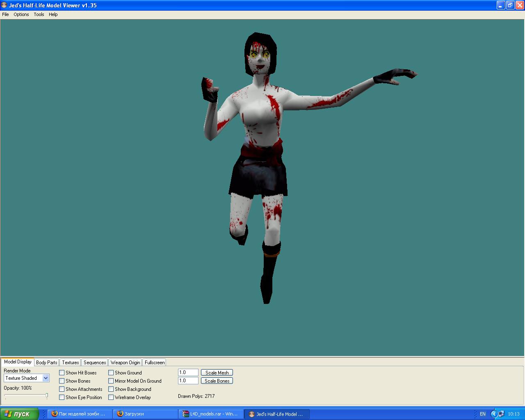This screenshot has height=420, width=525.
Task: Close the Model Viewer window
Action: (519, 5)
